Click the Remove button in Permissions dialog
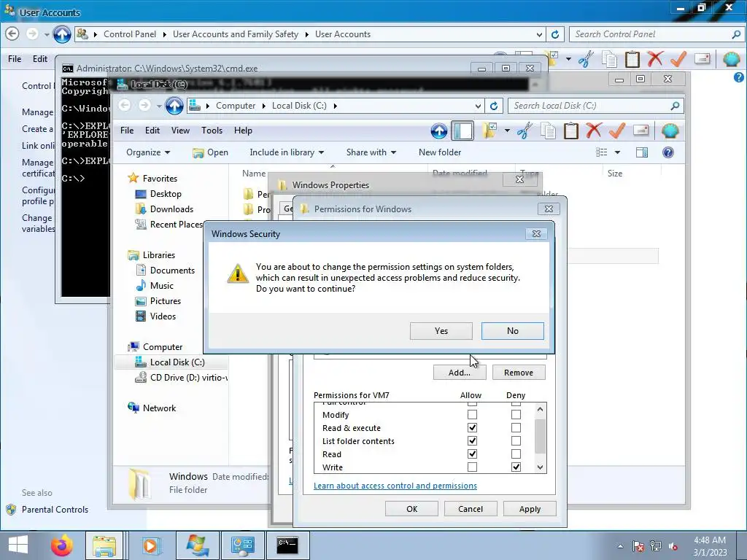 point(519,373)
